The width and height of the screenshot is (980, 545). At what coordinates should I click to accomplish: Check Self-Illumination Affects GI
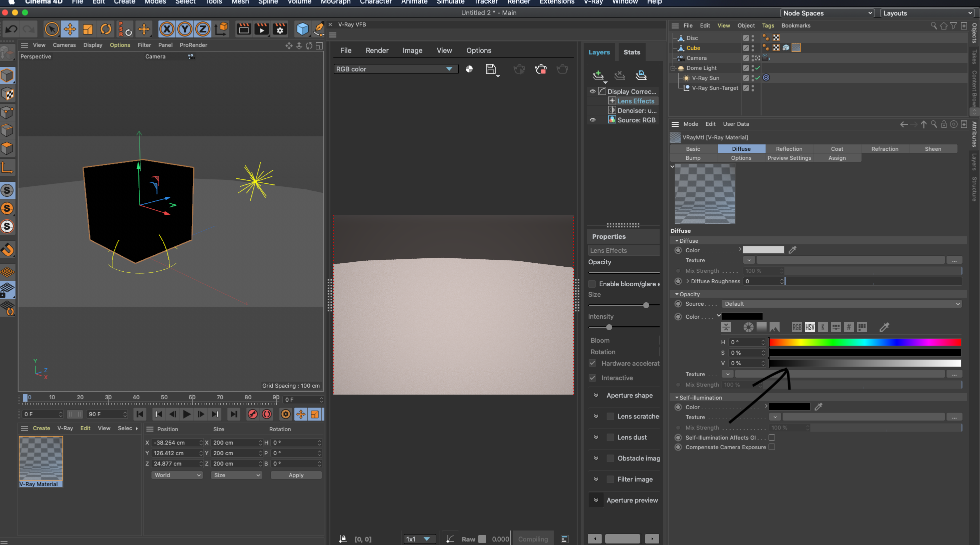click(x=772, y=438)
